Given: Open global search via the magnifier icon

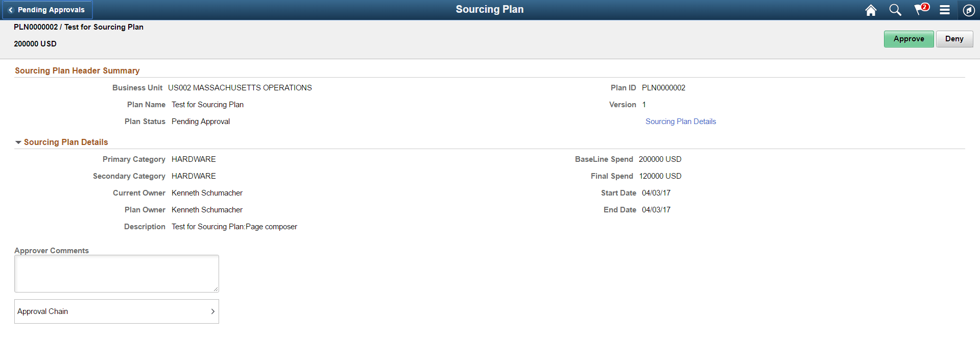Looking at the screenshot, I should [895, 10].
